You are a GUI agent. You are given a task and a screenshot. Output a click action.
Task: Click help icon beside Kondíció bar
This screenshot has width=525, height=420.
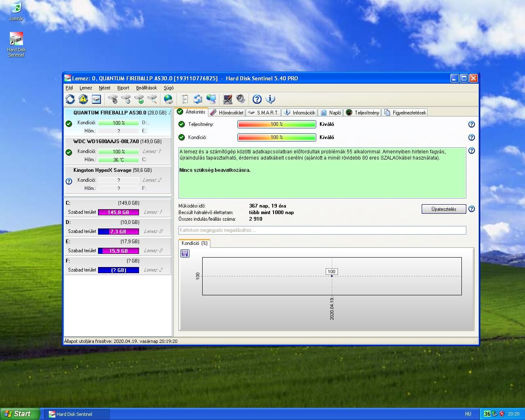[x=472, y=137]
